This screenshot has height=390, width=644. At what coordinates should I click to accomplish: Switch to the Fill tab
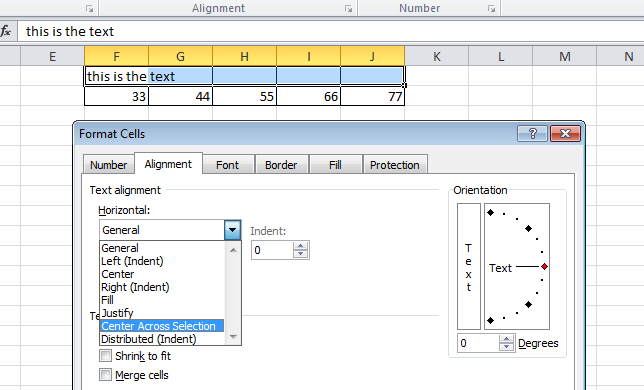335,165
